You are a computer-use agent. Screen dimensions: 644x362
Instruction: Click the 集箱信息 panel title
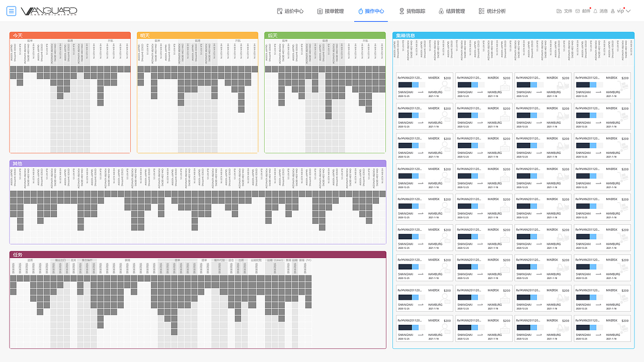(406, 35)
